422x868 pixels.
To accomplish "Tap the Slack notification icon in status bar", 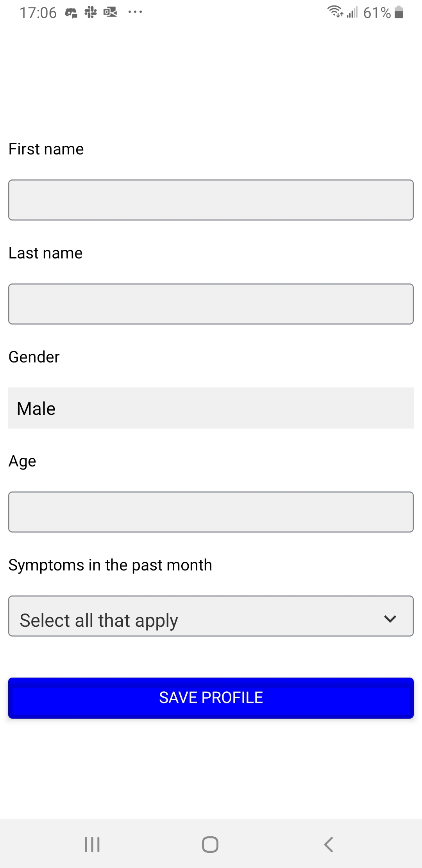I will pos(91,13).
